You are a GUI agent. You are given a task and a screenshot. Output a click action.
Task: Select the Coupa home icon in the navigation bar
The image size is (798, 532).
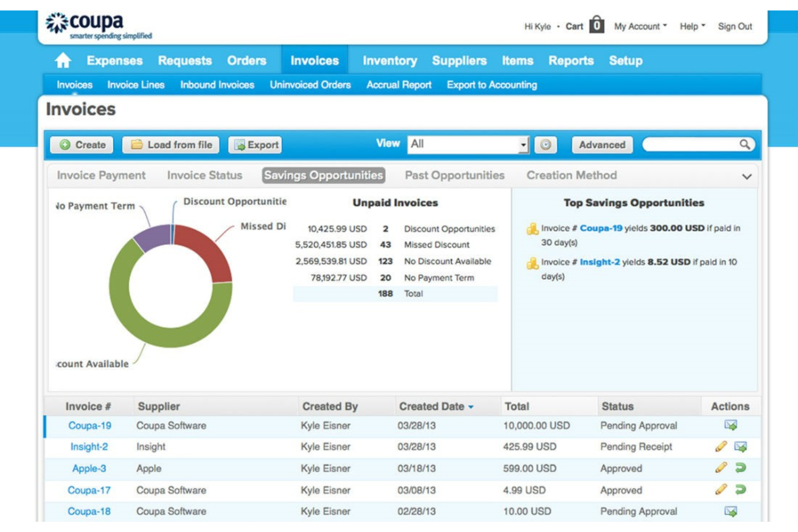[64, 60]
